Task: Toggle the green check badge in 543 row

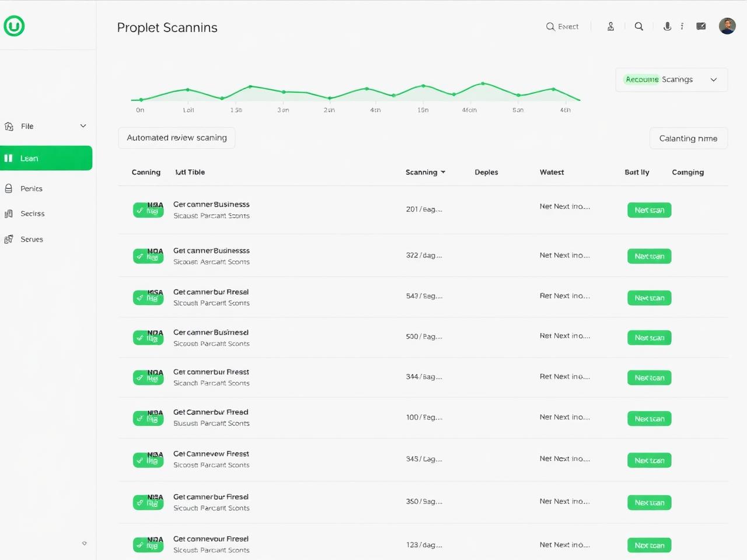Action: pos(148,297)
